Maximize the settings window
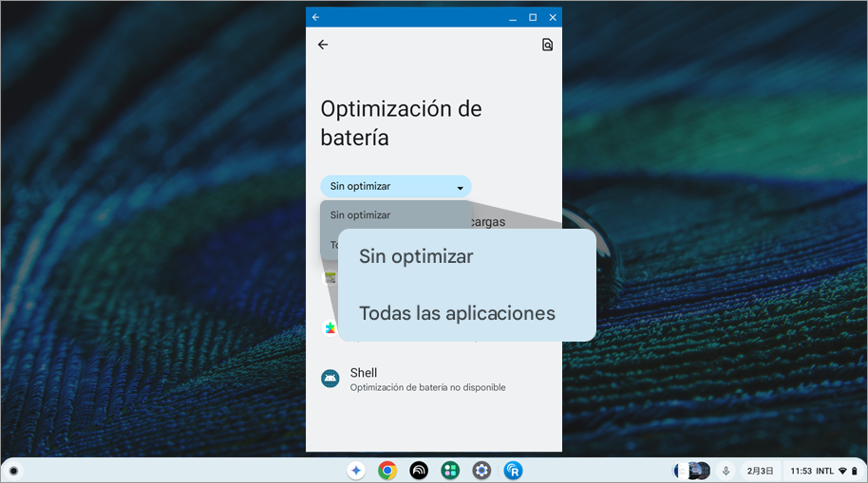 click(533, 18)
